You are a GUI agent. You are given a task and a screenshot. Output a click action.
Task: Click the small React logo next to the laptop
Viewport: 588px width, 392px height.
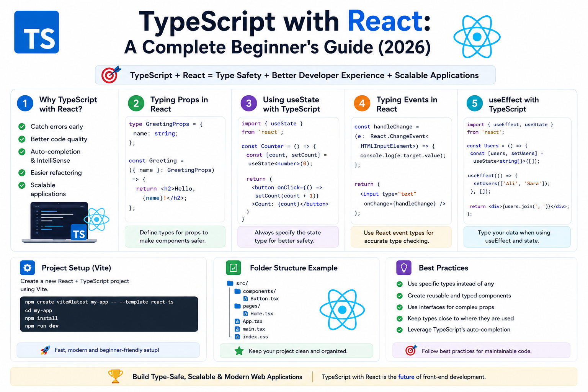click(x=96, y=219)
